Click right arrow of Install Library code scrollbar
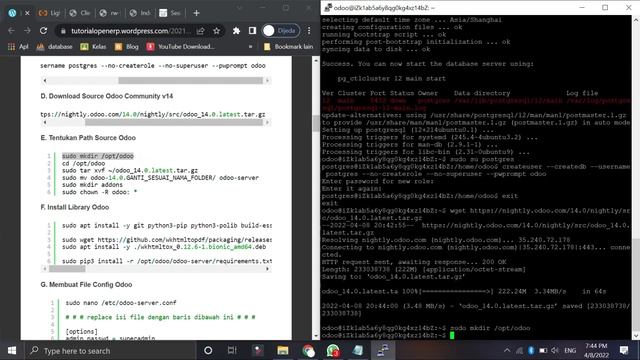 [x=267, y=269]
